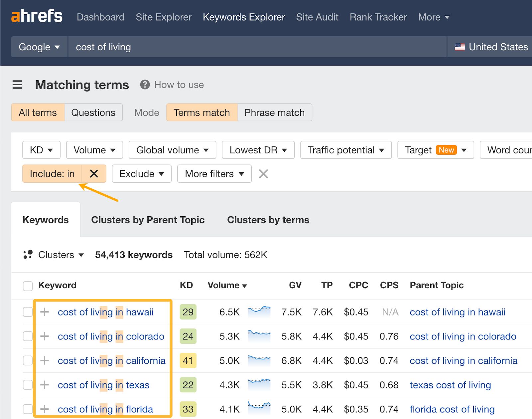The height and width of the screenshot is (419, 532).
Task: Open the navigation hamburger menu
Action: click(x=17, y=85)
